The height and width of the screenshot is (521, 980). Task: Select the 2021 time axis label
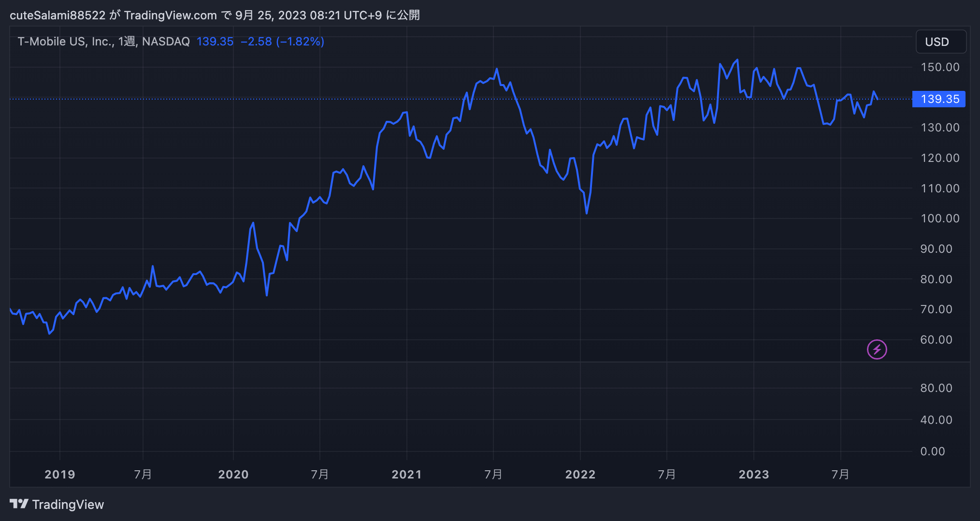tap(407, 475)
